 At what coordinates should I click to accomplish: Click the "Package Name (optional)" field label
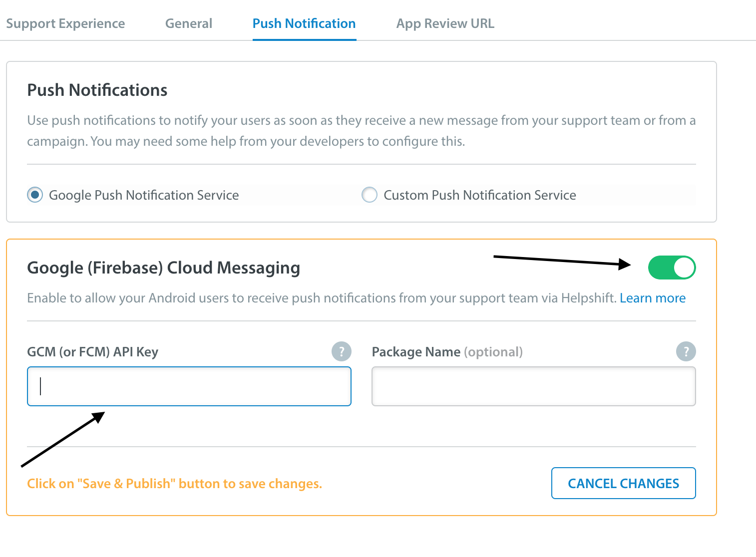pyautogui.click(x=447, y=352)
